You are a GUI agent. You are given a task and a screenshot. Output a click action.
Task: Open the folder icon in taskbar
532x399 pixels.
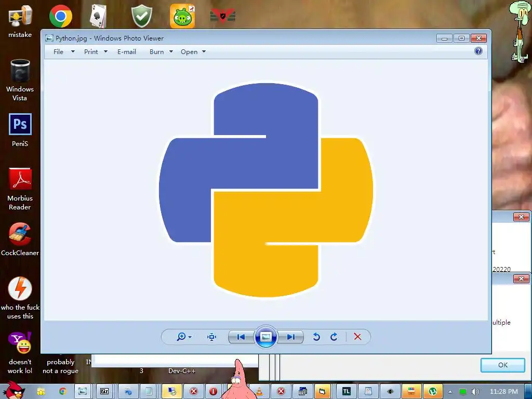click(x=41, y=392)
